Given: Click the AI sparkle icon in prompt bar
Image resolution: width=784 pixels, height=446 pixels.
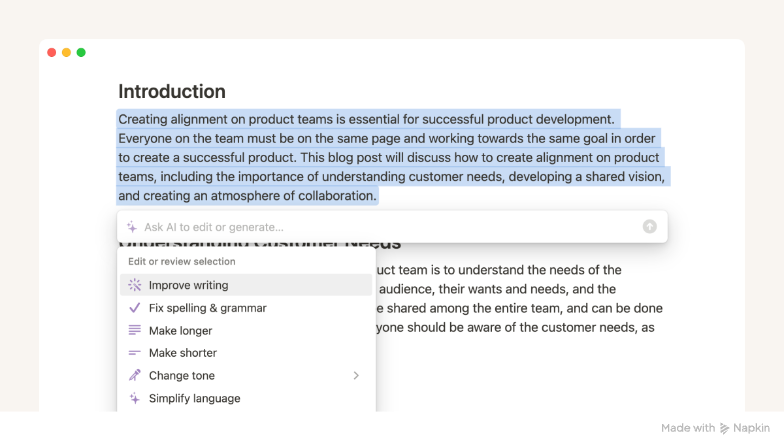Looking at the screenshot, I should click(132, 227).
